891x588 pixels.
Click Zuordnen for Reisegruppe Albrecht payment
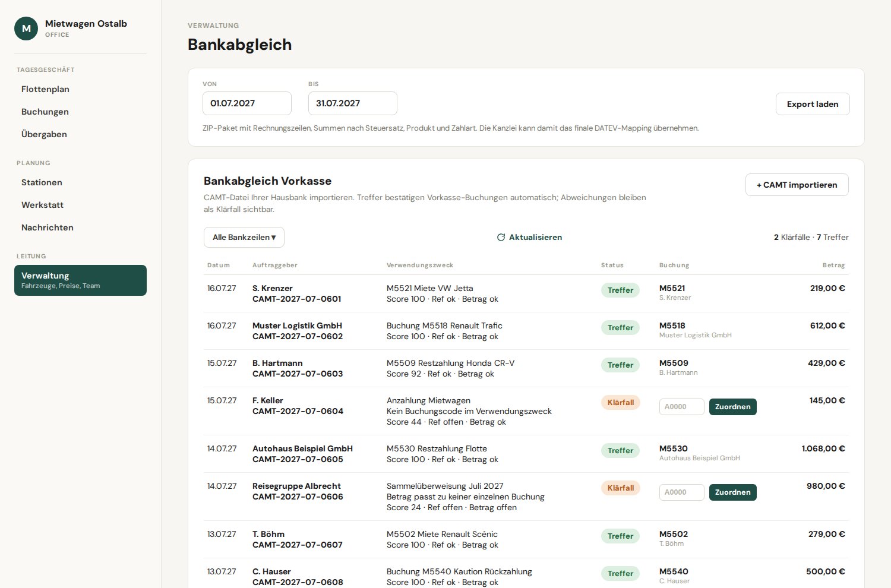pos(733,492)
